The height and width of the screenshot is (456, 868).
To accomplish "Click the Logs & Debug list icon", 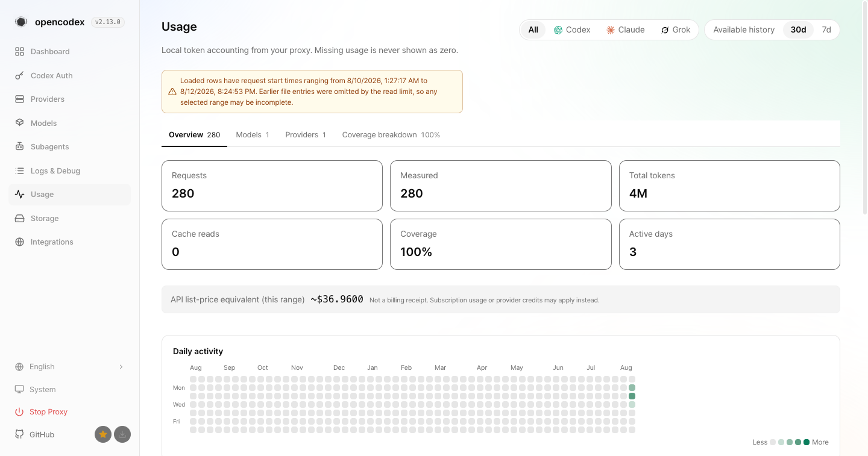I will click(x=19, y=171).
